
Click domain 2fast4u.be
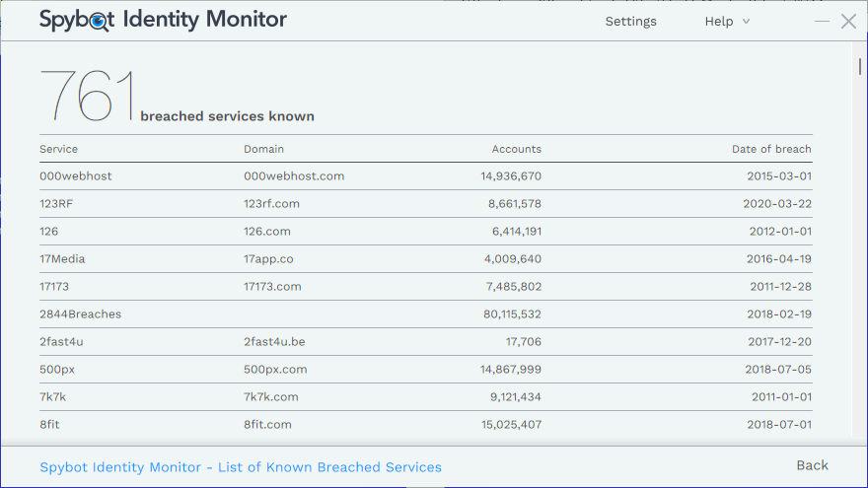click(x=274, y=342)
